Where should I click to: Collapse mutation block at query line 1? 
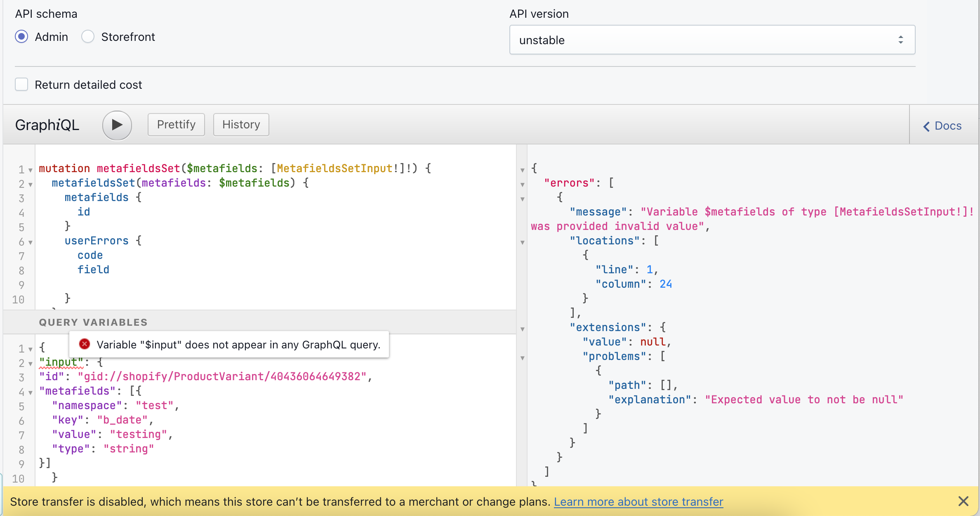[31, 170]
